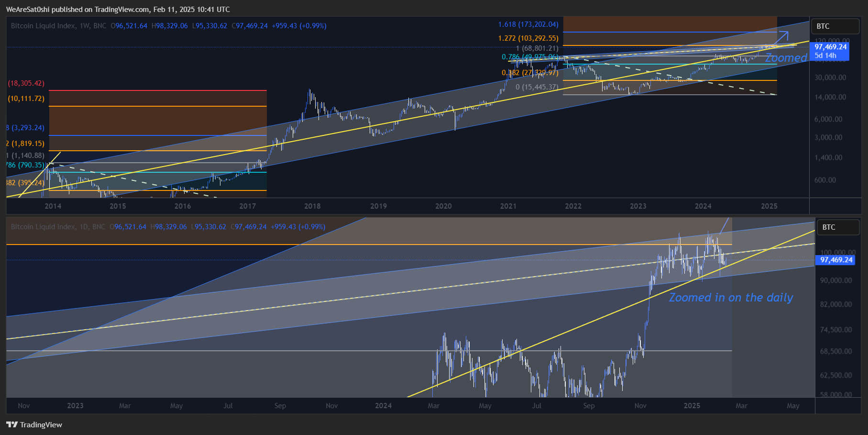Select the 'Zoomed in on the daily' annotation
This screenshot has width=868, height=435.
click(731, 298)
